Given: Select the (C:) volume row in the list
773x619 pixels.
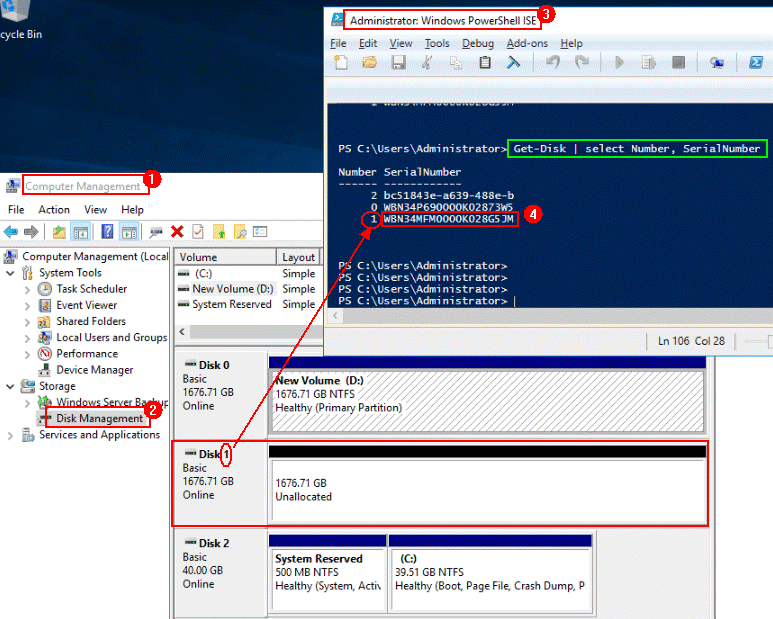Looking at the screenshot, I should (x=249, y=273).
